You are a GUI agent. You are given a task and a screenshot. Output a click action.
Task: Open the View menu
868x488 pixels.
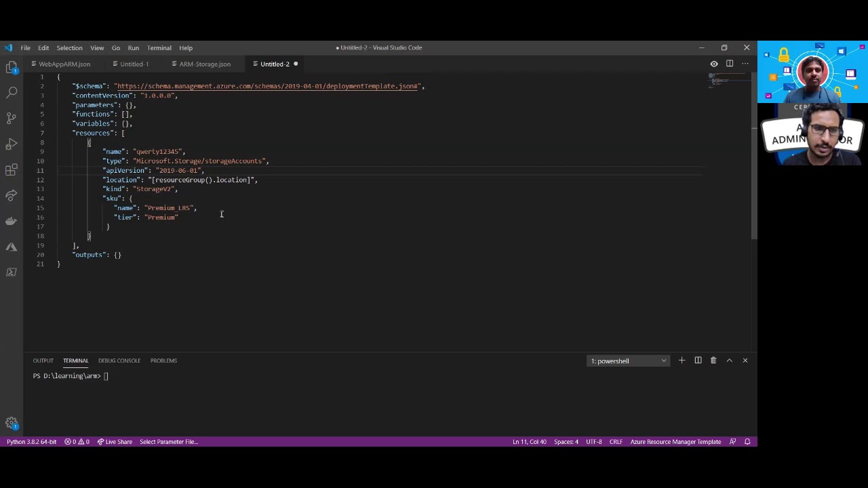tap(97, 47)
